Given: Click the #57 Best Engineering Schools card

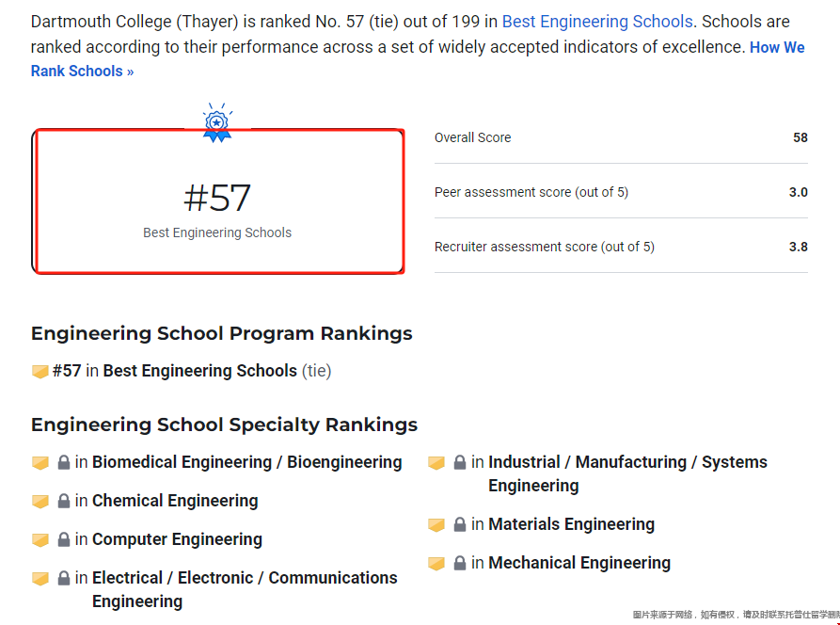Looking at the screenshot, I should 217,201.
